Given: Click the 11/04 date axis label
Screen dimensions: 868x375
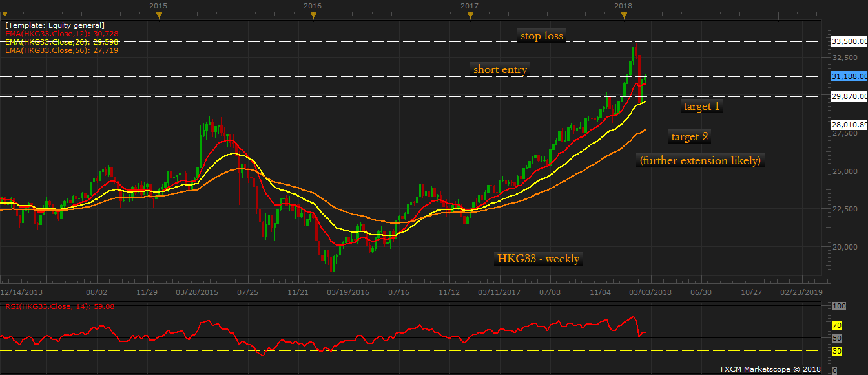Looking at the screenshot, I should coord(599,292).
